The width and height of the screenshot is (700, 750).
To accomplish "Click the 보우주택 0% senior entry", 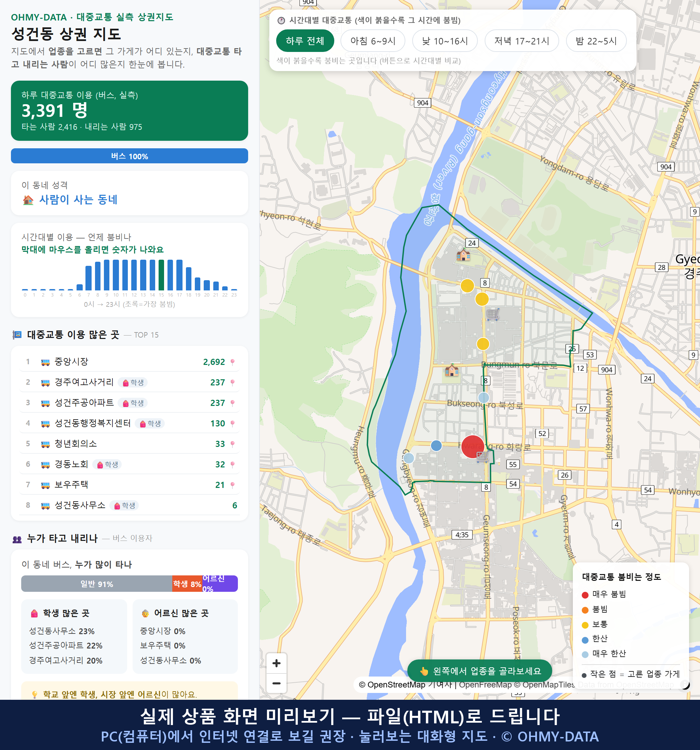I will click(163, 645).
